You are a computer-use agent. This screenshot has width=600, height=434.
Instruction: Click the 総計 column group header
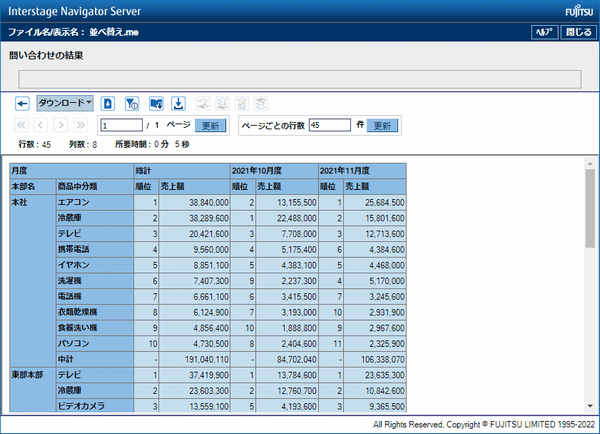(182, 171)
